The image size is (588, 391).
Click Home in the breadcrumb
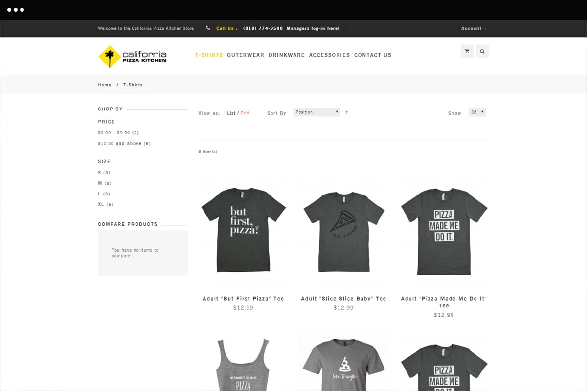tap(105, 85)
